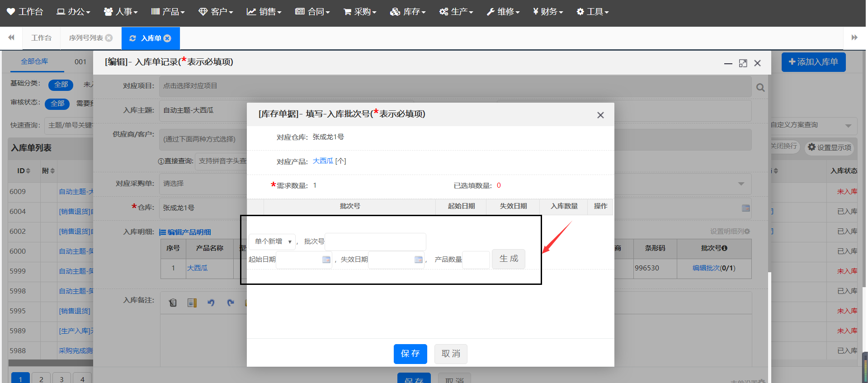868x383 pixels.
Task: Expand the 生产 menu dropdown
Action: 456,12
